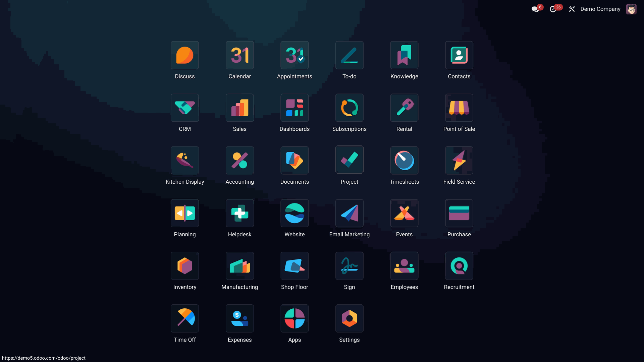This screenshot has width=644, height=362.
Task: Open the Recruitment app
Action: [459, 266]
